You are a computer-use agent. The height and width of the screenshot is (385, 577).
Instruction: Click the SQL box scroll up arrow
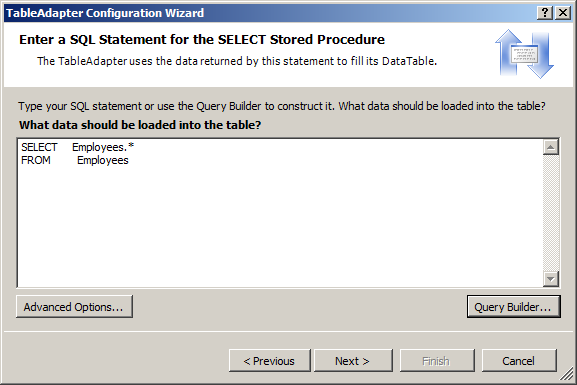551,147
